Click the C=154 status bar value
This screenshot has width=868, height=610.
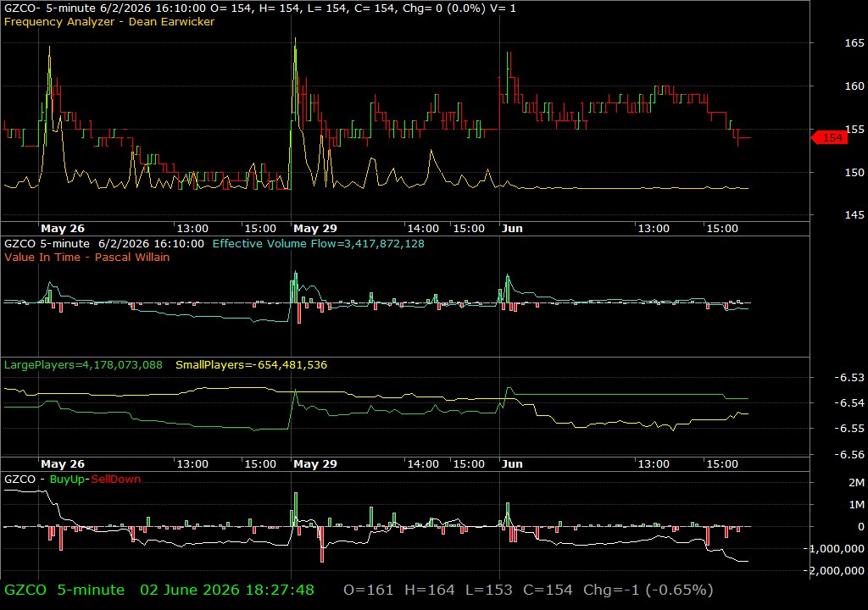[x=548, y=590]
